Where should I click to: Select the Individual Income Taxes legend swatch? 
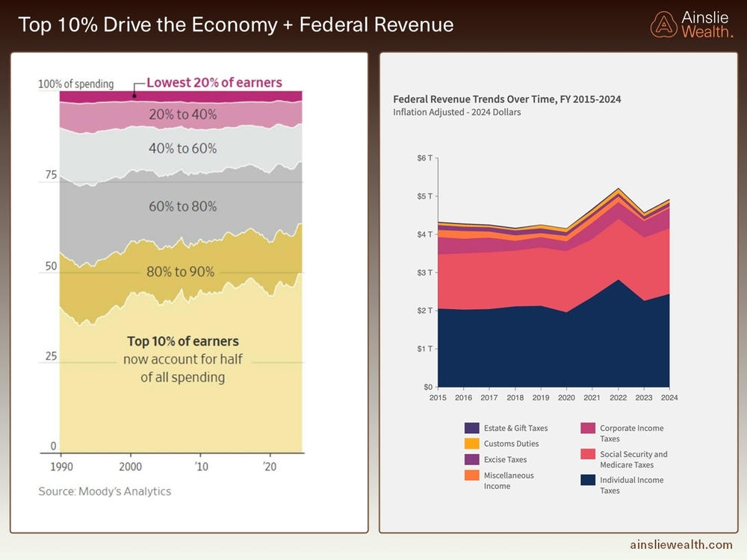coord(589,480)
